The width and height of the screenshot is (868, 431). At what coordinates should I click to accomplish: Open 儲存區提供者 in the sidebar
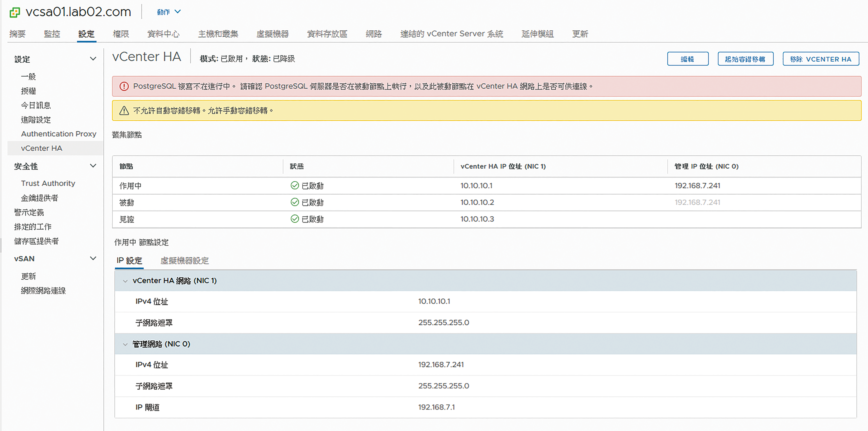36,241
